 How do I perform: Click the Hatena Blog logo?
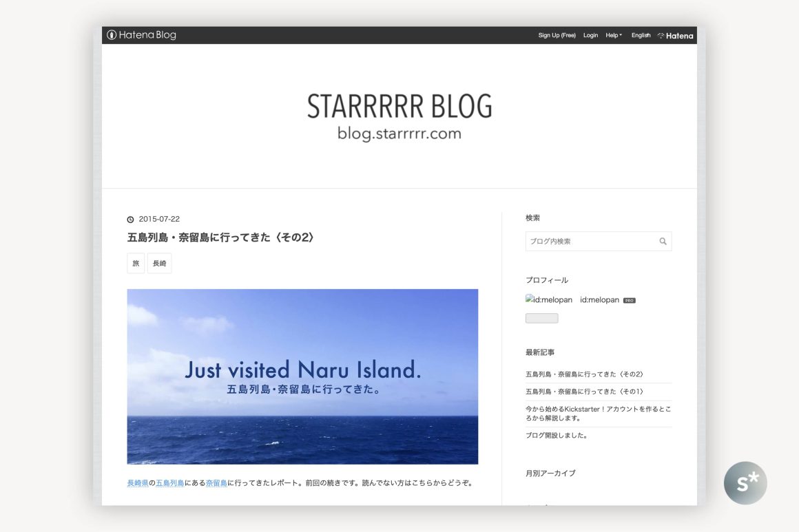click(x=142, y=35)
